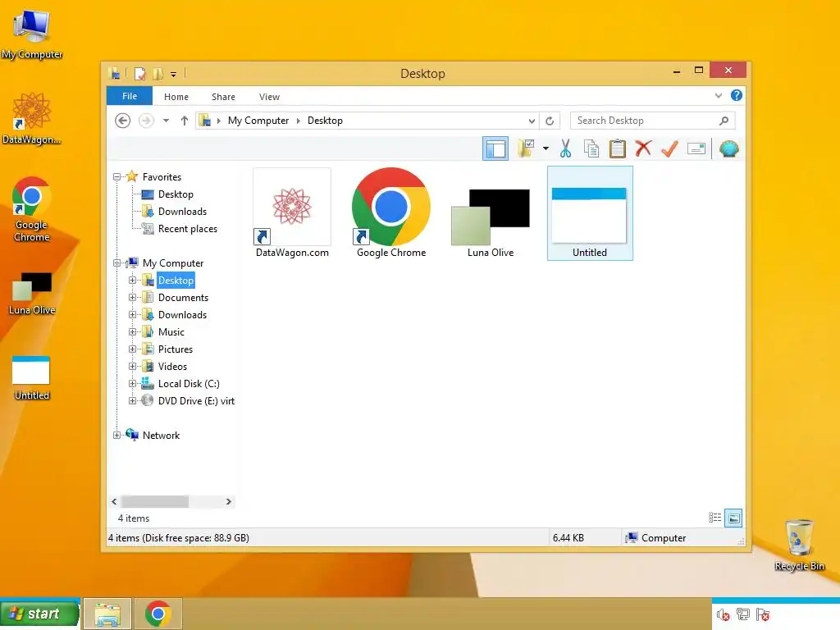840x630 pixels.
Task: Click Desktop breadcrumb in the address bar
Action: [x=325, y=121]
